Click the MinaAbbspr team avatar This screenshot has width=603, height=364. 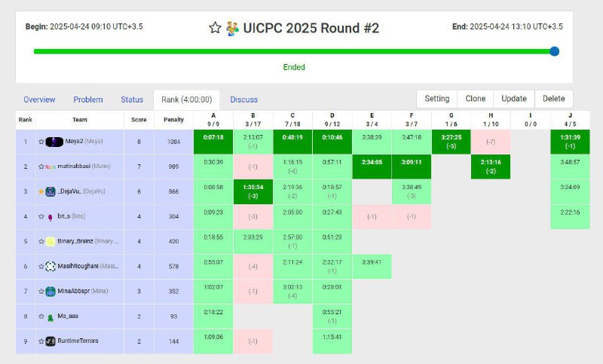click(x=51, y=292)
